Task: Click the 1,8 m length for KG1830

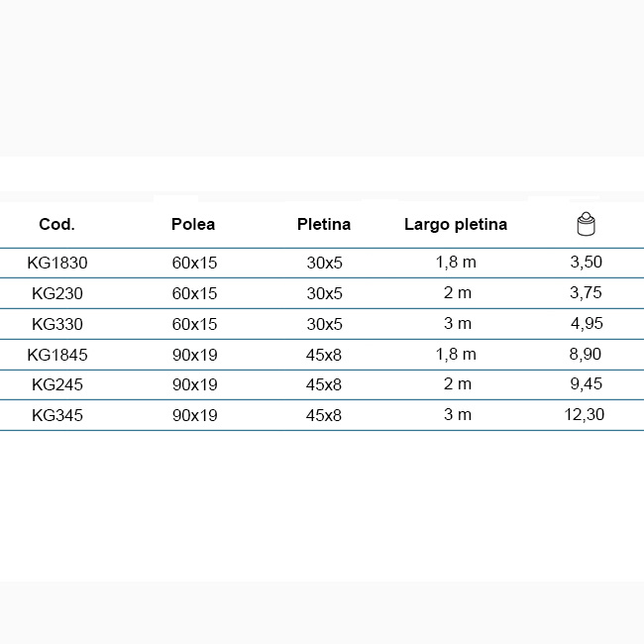Action: [x=456, y=262]
